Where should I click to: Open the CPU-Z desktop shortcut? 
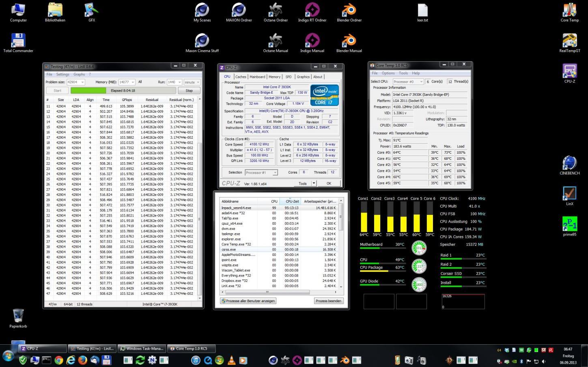click(569, 73)
